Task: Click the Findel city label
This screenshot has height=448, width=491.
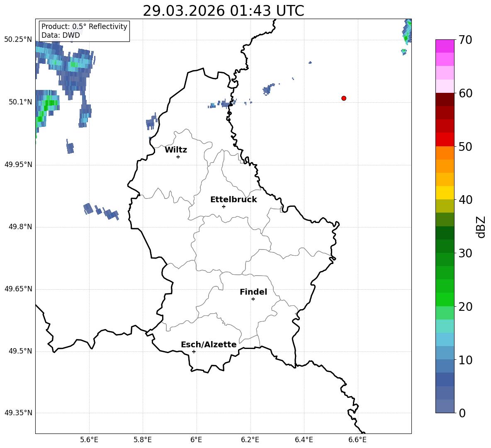Action: pos(253,292)
